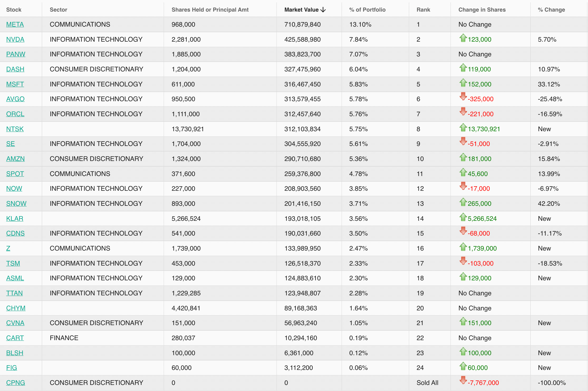This screenshot has height=391, width=588.
Task: Click green up arrow in KLAR row
Action: click(x=463, y=217)
